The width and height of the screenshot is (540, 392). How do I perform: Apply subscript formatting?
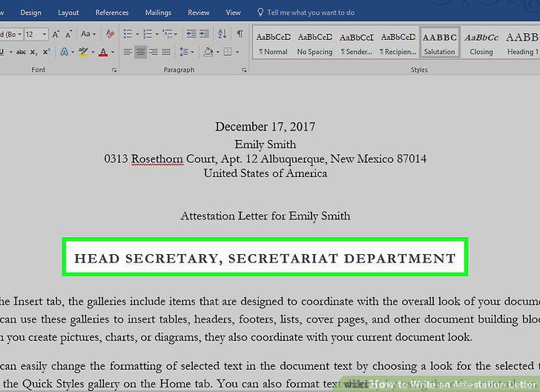point(34,52)
